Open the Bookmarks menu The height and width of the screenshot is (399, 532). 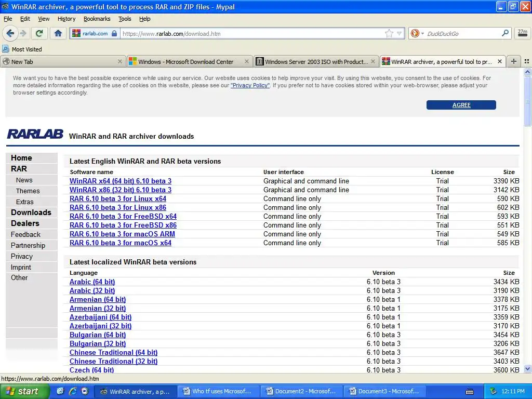pyautogui.click(x=97, y=19)
